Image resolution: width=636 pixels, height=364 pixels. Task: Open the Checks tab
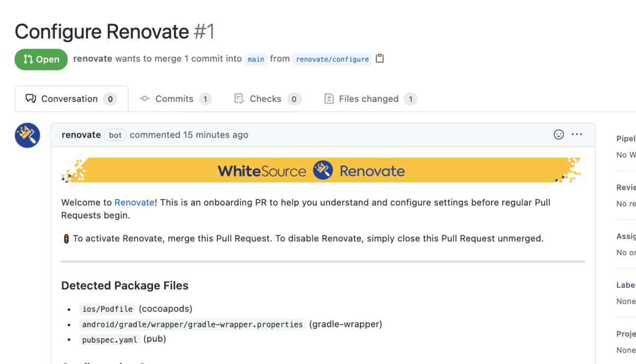pos(268,99)
